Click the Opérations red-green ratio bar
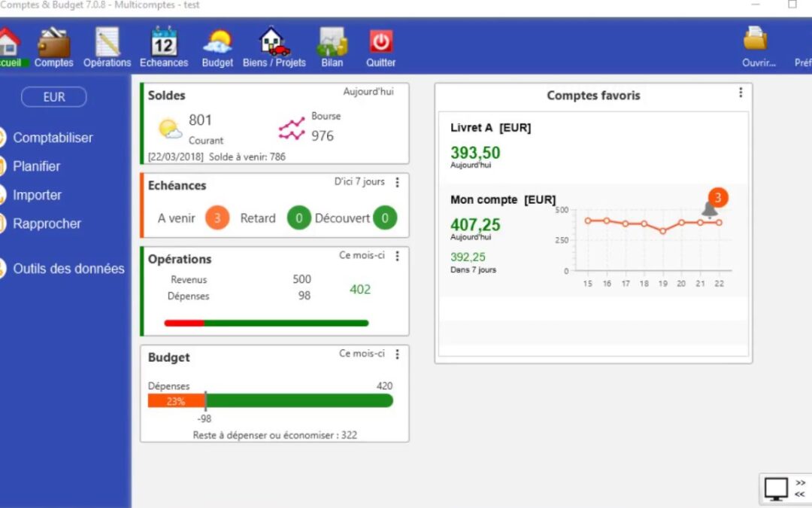 click(x=266, y=324)
